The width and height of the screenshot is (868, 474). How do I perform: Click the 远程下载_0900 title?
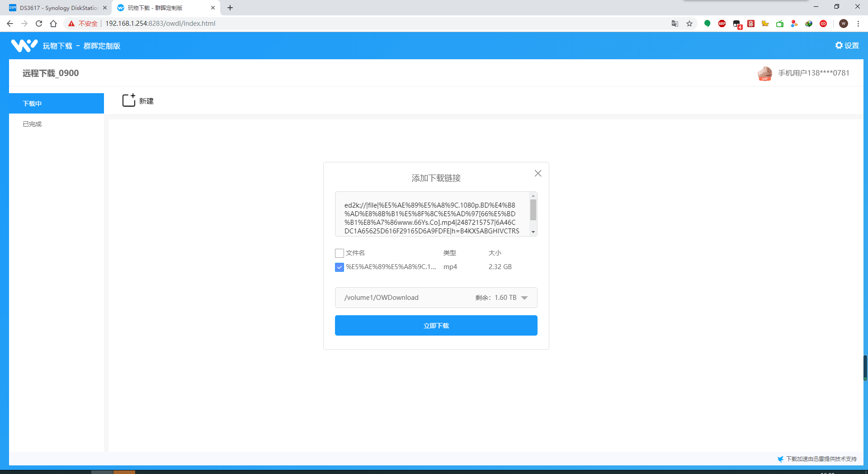point(51,73)
